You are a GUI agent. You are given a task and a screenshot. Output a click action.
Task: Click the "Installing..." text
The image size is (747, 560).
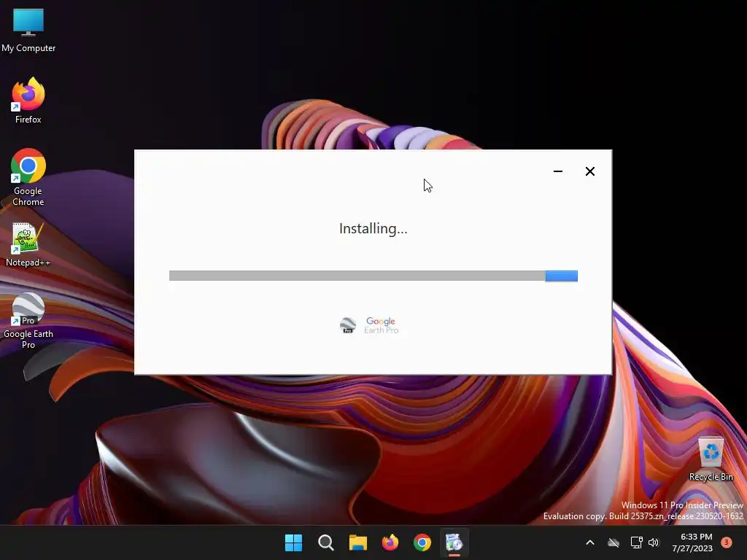(x=373, y=228)
